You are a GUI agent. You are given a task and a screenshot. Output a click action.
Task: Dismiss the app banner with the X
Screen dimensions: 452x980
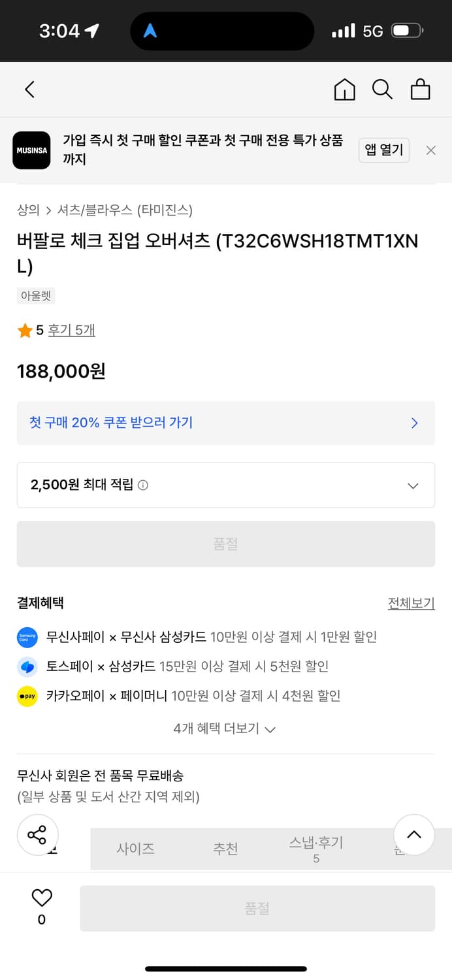tap(430, 150)
